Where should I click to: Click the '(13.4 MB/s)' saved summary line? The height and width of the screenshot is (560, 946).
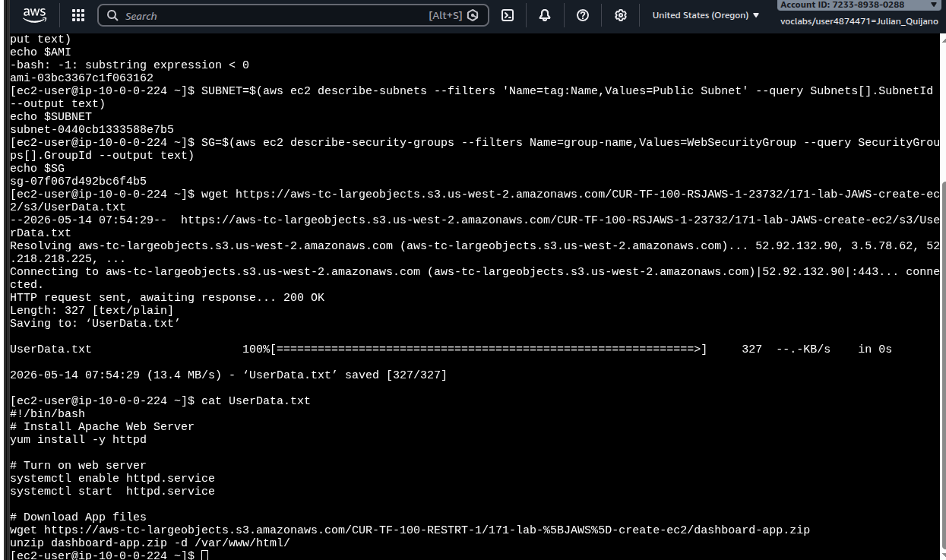[228, 375]
